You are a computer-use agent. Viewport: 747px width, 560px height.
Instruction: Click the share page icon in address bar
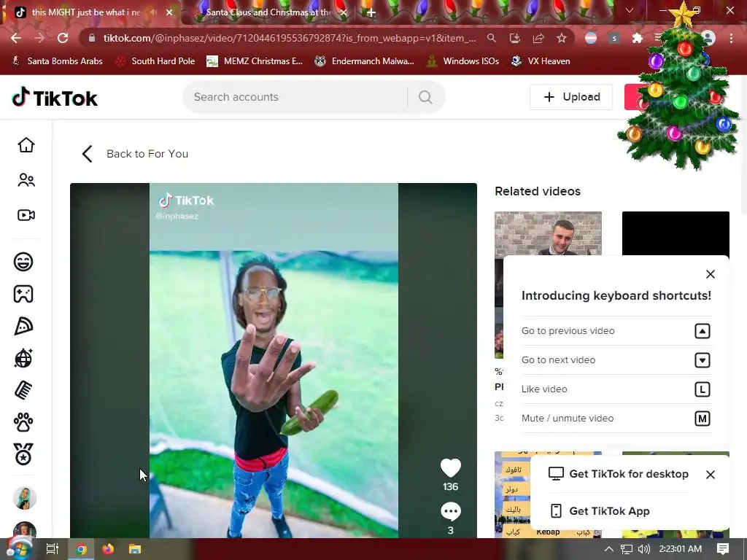538,38
